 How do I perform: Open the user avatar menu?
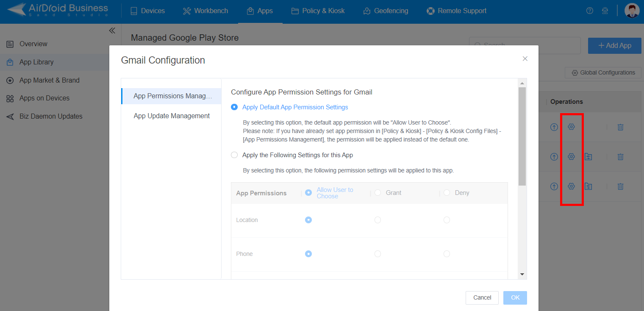[x=632, y=11]
